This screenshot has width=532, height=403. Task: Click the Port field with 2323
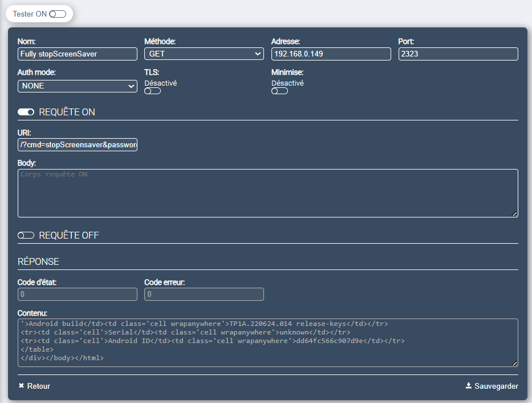point(458,54)
